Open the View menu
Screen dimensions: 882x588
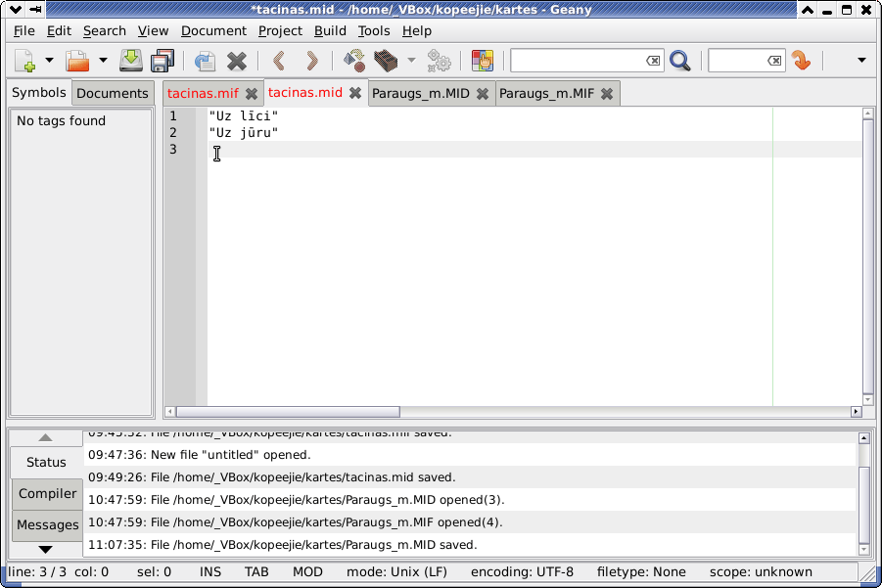click(153, 31)
